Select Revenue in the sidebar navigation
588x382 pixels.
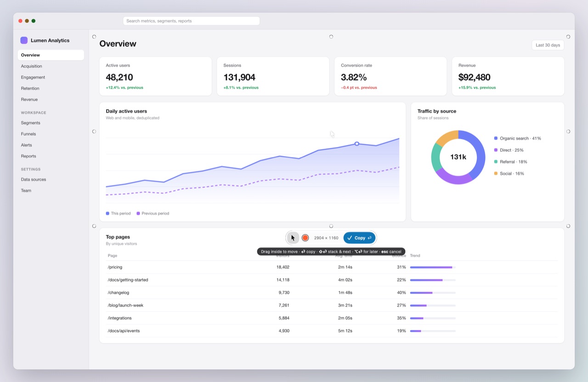click(51, 99)
